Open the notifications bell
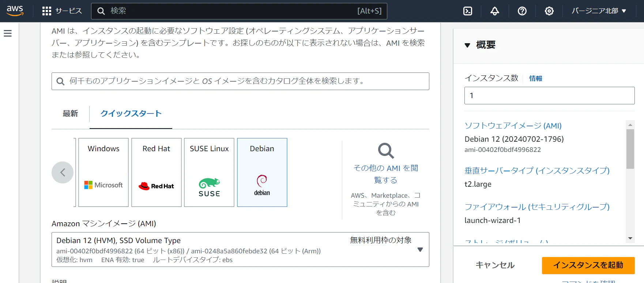 495,11
